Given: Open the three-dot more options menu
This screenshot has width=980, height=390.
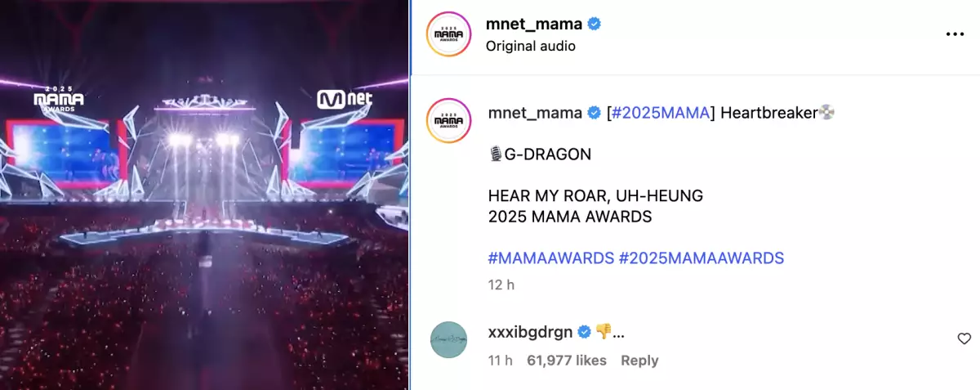Looking at the screenshot, I should click(955, 34).
